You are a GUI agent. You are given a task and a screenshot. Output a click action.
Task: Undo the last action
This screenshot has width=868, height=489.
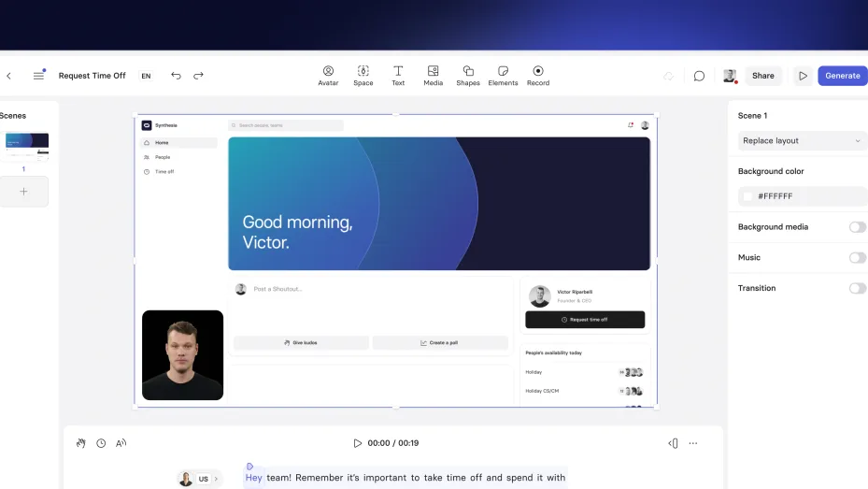pos(176,76)
